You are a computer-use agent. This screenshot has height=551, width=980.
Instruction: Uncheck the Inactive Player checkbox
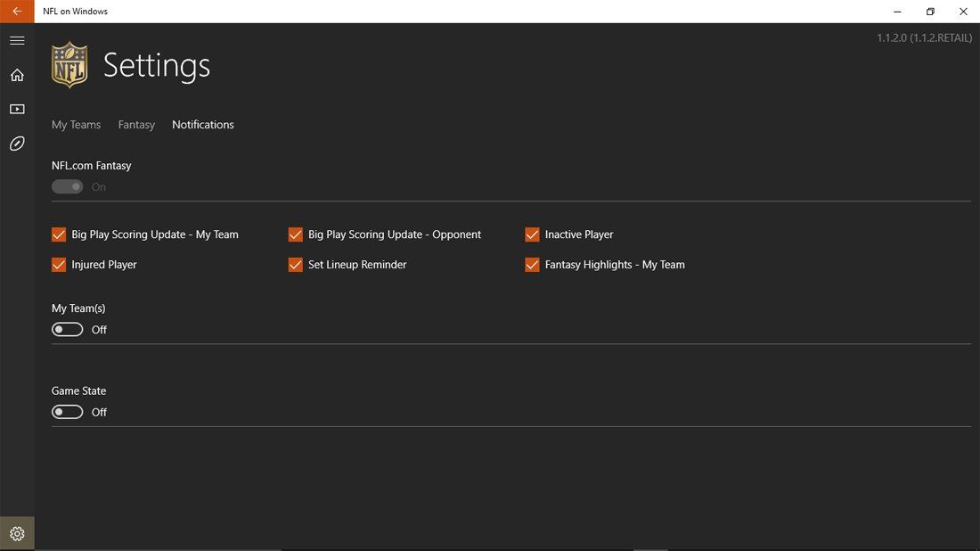click(x=532, y=234)
